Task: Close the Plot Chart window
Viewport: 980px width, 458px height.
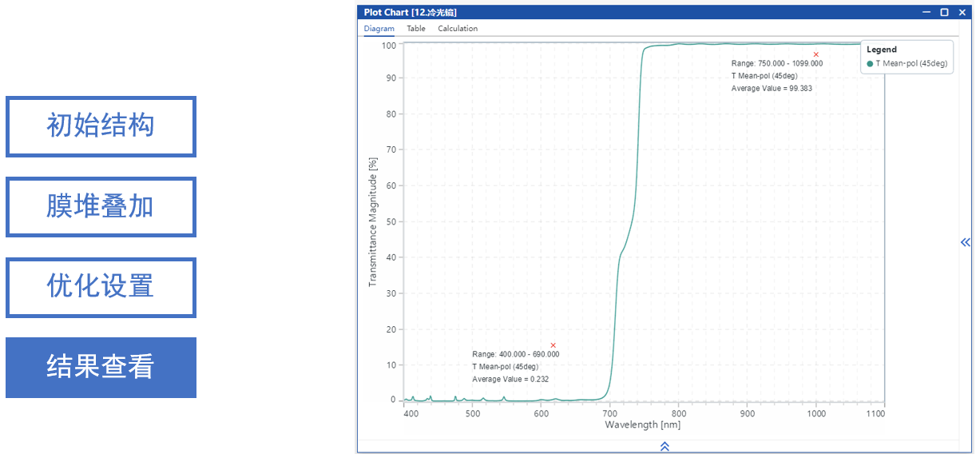Action: pyautogui.click(x=961, y=12)
